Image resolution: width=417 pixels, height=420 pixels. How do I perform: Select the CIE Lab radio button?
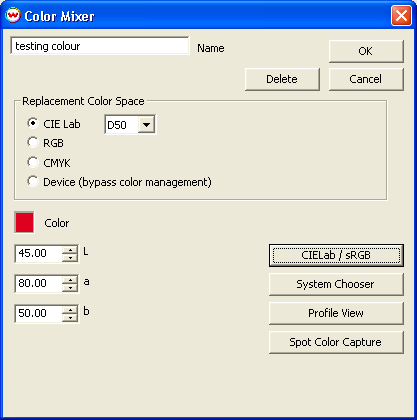click(33, 123)
